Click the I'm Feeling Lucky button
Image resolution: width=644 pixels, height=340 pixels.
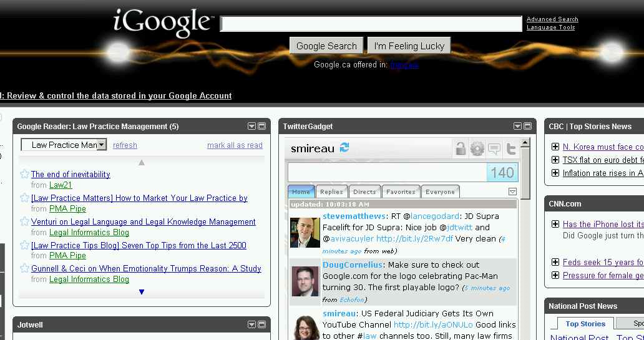[409, 46]
